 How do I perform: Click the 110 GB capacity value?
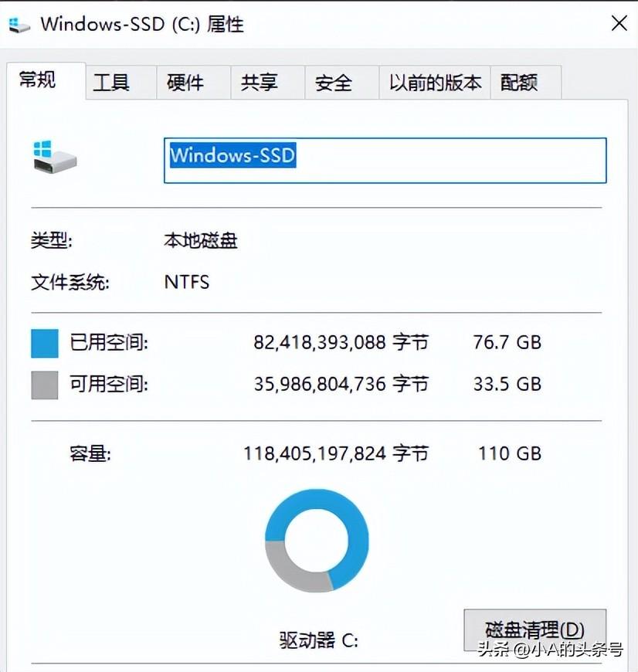pyautogui.click(x=510, y=453)
